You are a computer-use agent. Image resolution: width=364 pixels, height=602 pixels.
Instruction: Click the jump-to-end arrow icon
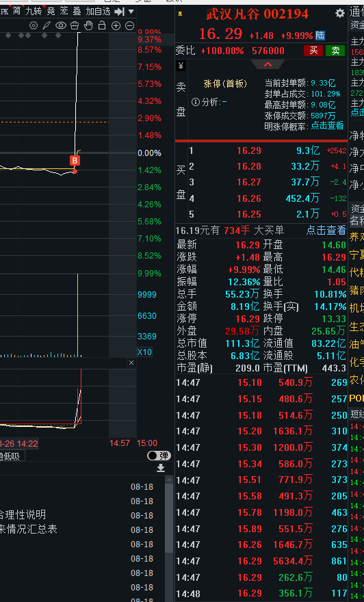pos(120,12)
